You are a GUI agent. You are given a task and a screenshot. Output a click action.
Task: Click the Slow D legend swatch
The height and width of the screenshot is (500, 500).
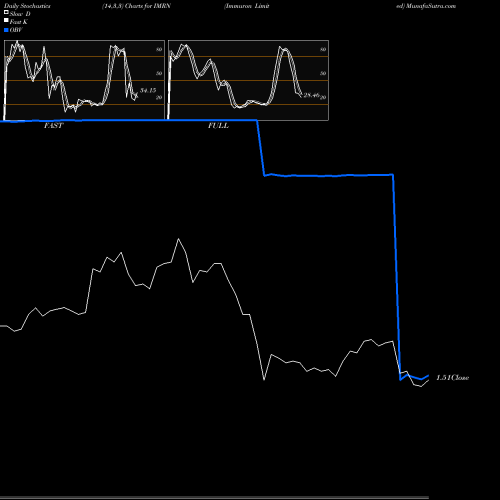click(x=6, y=13)
